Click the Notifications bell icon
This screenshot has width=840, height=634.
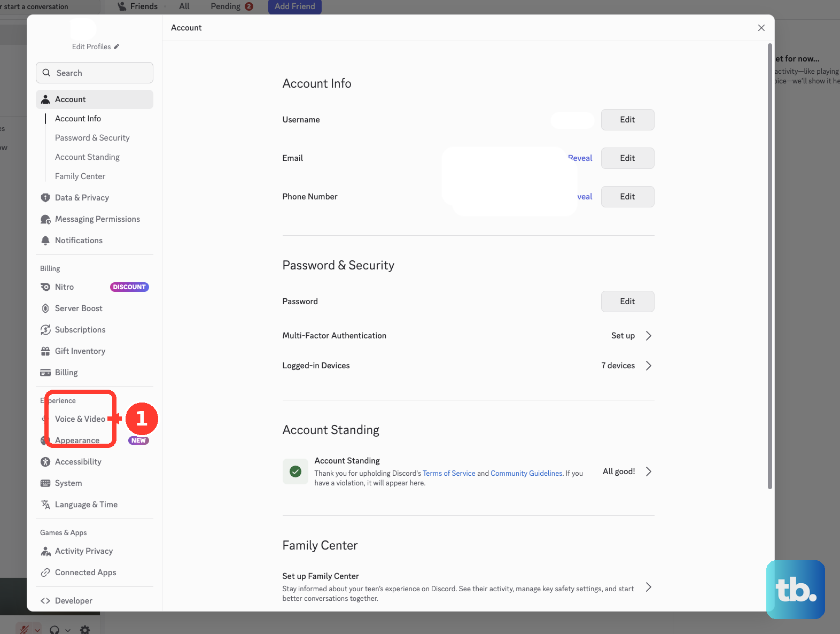coord(45,241)
